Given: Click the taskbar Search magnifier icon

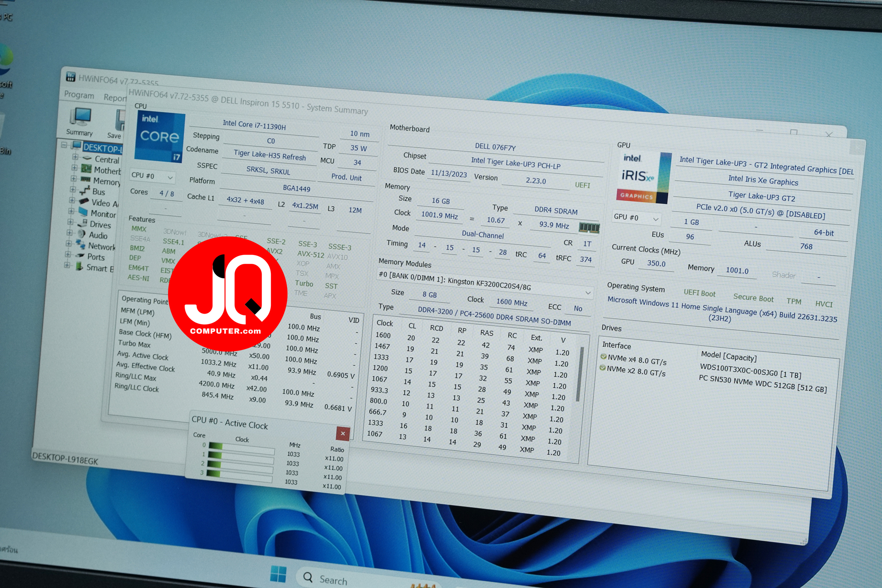Looking at the screenshot, I should click(x=308, y=577).
